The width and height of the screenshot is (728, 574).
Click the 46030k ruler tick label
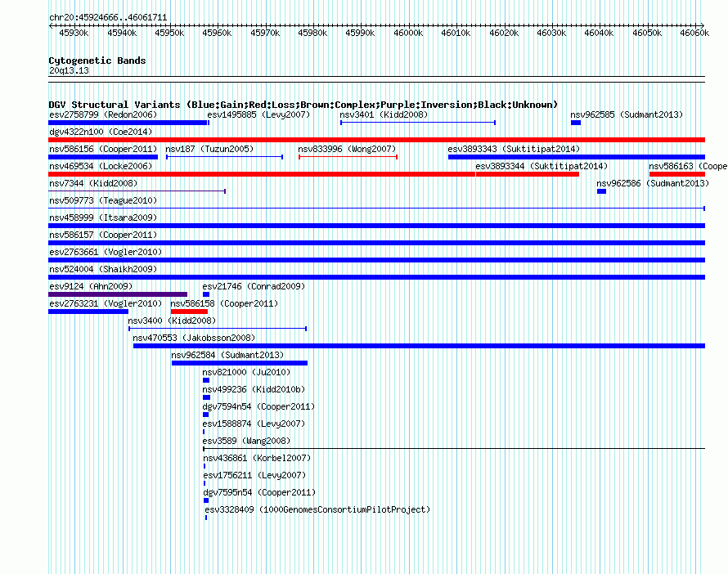(x=551, y=33)
